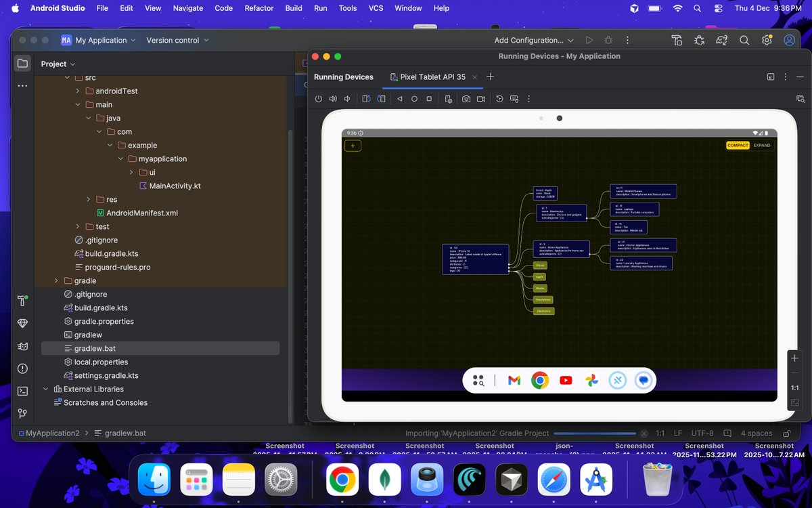Expand the gradle folder node

click(x=57, y=280)
